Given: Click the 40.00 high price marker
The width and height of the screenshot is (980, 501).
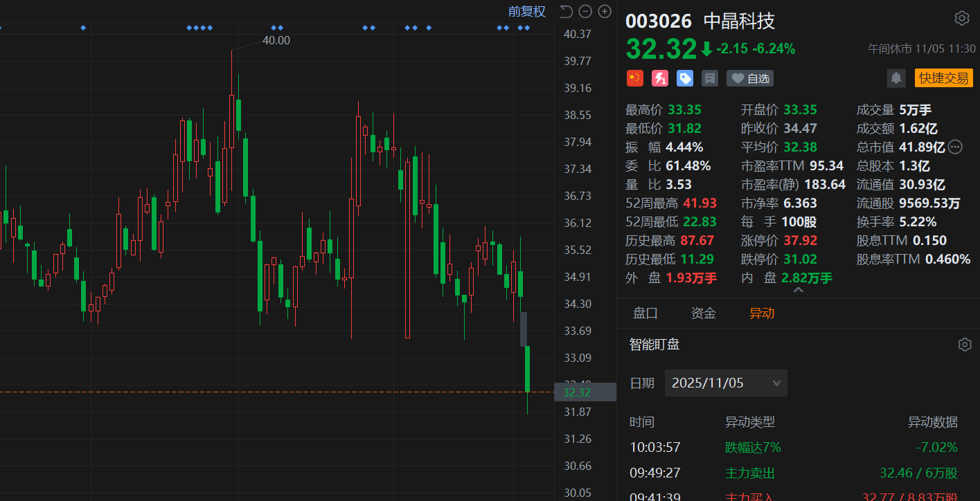Looking at the screenshot, I should (276, 40).
